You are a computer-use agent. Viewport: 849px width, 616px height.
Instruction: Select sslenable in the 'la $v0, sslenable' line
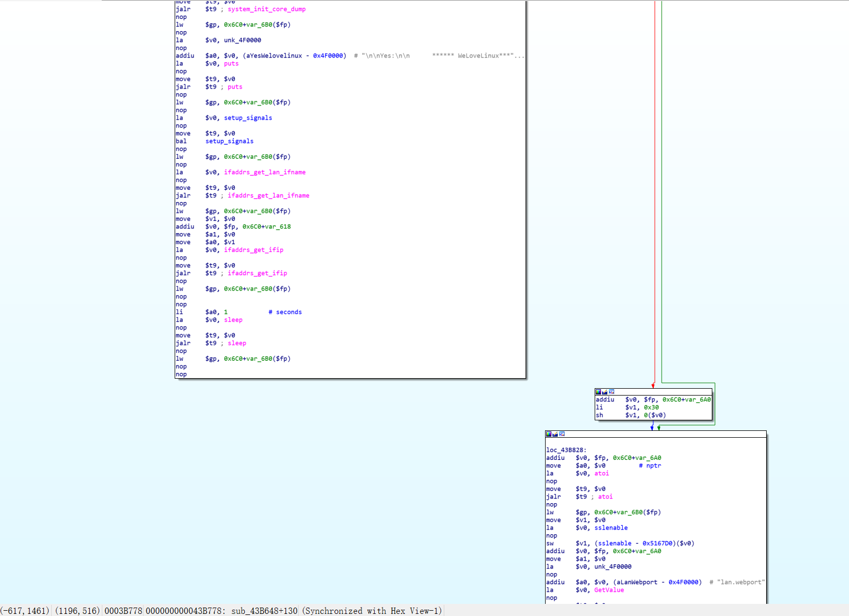(611, 527)
